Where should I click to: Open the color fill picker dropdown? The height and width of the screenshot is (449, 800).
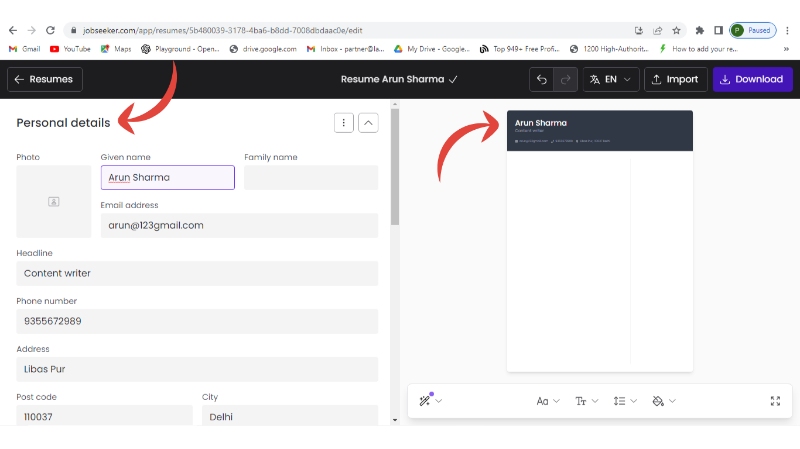[x=663, y=401]
